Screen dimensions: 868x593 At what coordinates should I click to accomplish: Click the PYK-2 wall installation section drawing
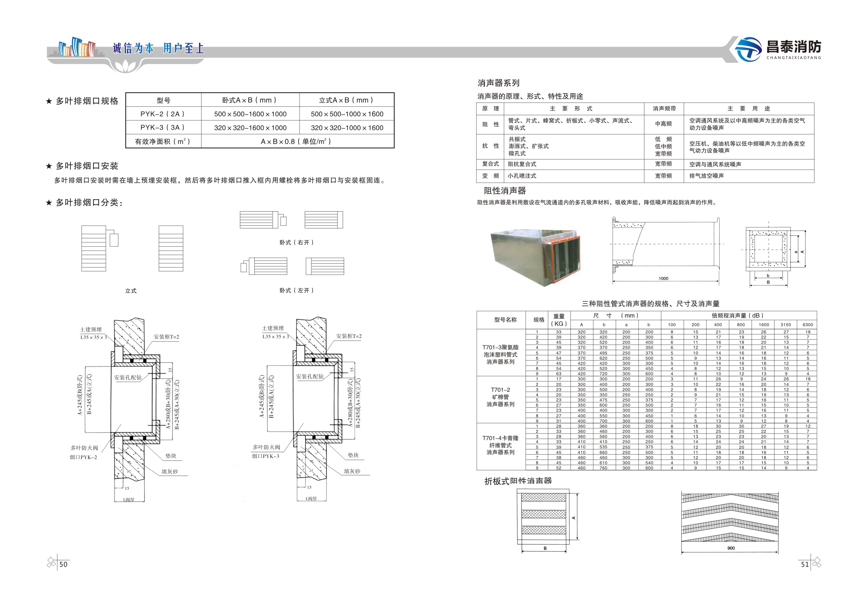[129, 410]
